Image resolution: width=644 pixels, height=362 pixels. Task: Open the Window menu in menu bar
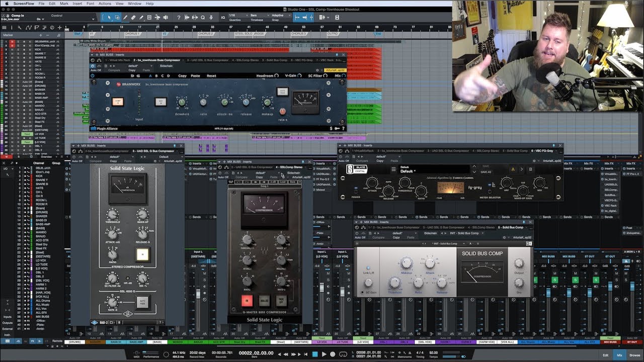(x=134, y=4)
